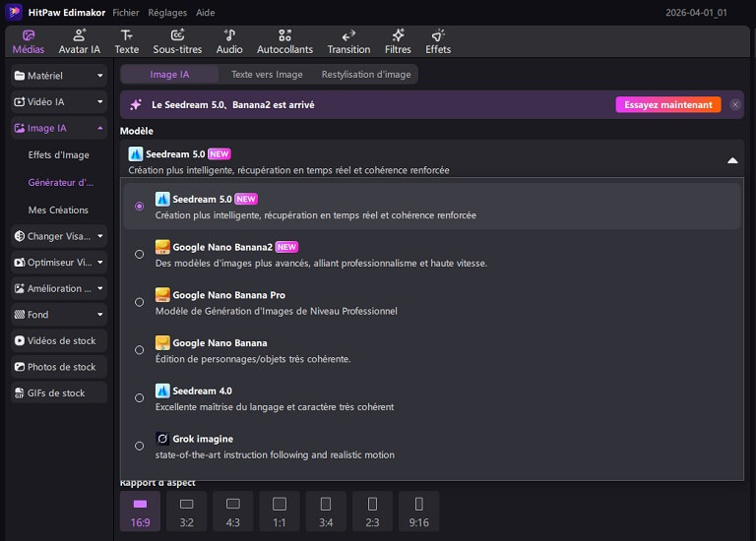Image resolution: width=756 pixels, height=541 pixels.
Task: Choose the Seedream 4.0 model option
Action: coord(140,398)
